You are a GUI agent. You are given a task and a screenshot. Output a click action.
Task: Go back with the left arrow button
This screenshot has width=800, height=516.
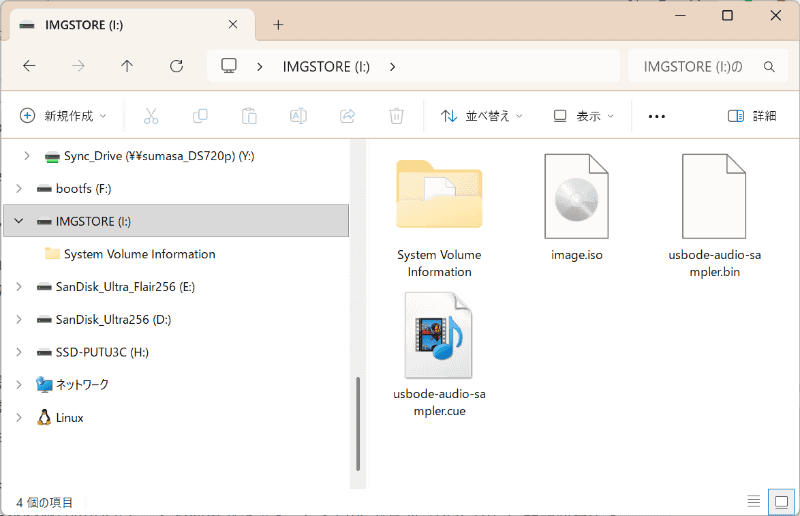click(x=30, y=66)
